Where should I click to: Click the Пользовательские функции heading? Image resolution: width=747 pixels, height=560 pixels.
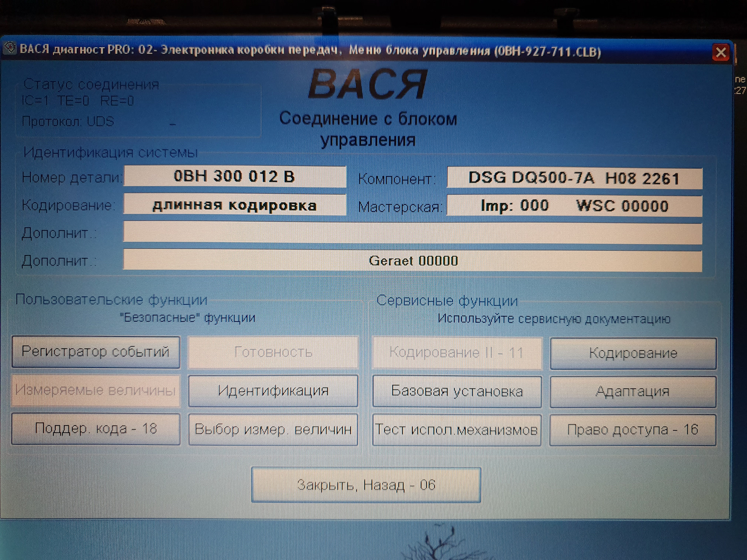point(111,300)
